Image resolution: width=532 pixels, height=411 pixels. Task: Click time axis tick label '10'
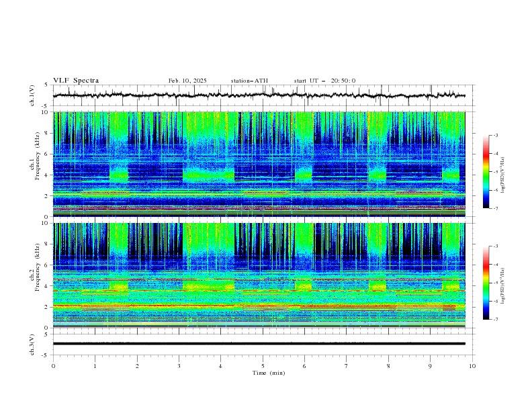(x=472, y=366)
